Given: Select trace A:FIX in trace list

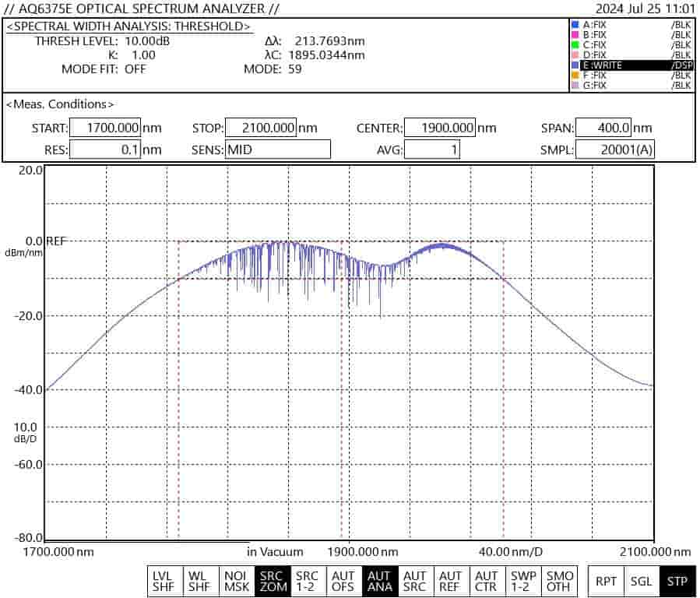Looking at the screenshot, I should pyautogui.click(x=631, y=25).
